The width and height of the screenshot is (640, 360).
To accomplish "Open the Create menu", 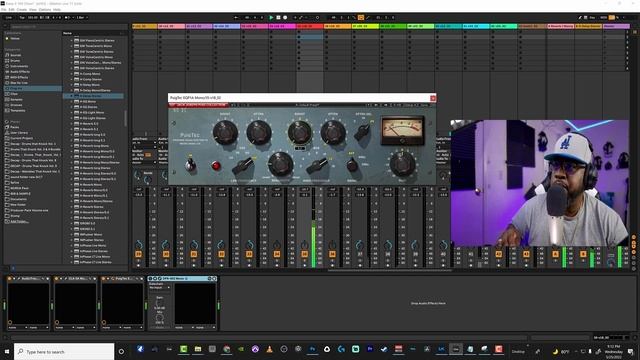I will point(22,9).
